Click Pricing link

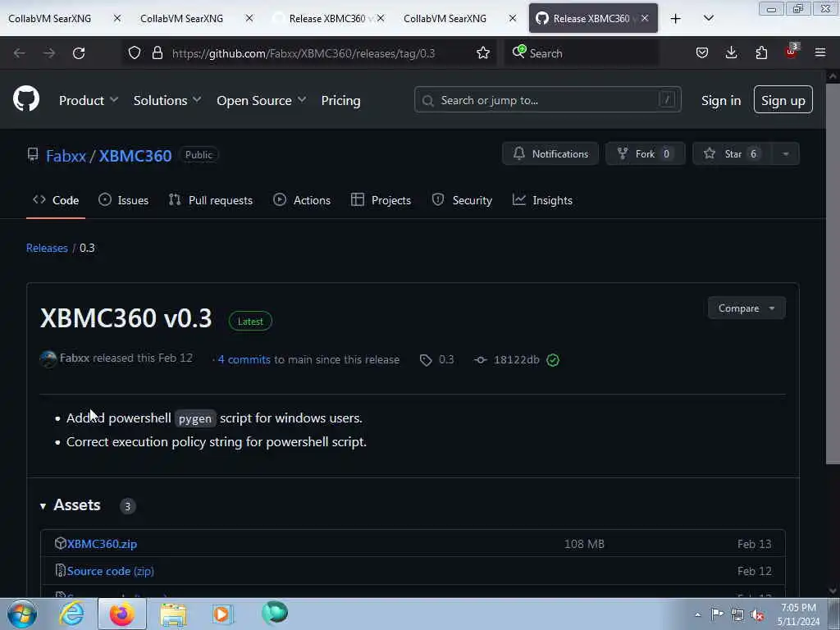coord(340,100)
